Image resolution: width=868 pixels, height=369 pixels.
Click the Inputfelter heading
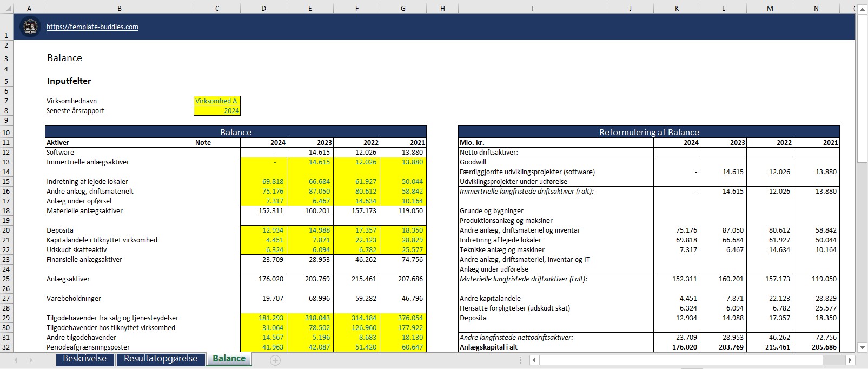pos(69,81)
